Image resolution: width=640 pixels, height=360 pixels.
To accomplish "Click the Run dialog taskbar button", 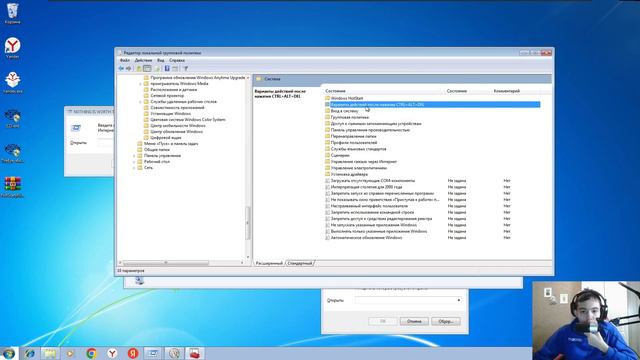I will (x=153, y=353).
